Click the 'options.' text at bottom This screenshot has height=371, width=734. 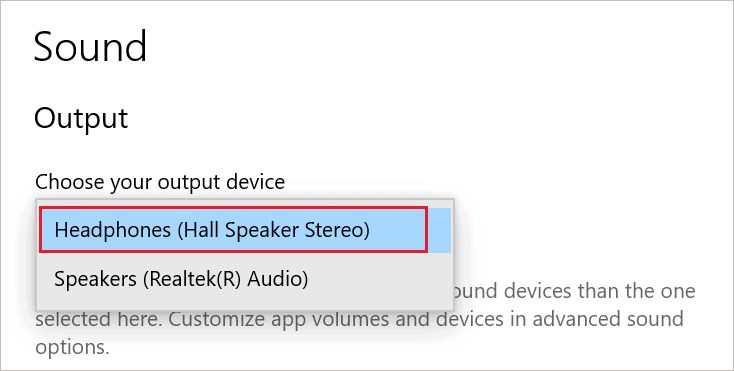point(72,348)
